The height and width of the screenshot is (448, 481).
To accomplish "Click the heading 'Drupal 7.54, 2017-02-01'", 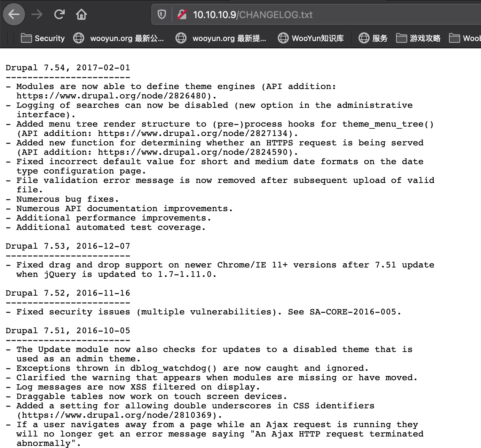I will click(x=68, y=68).
